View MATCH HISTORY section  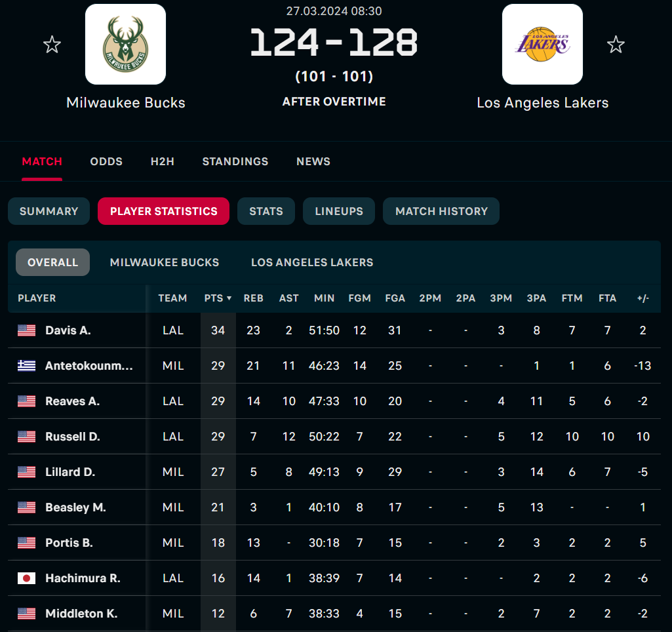(441, 211)
